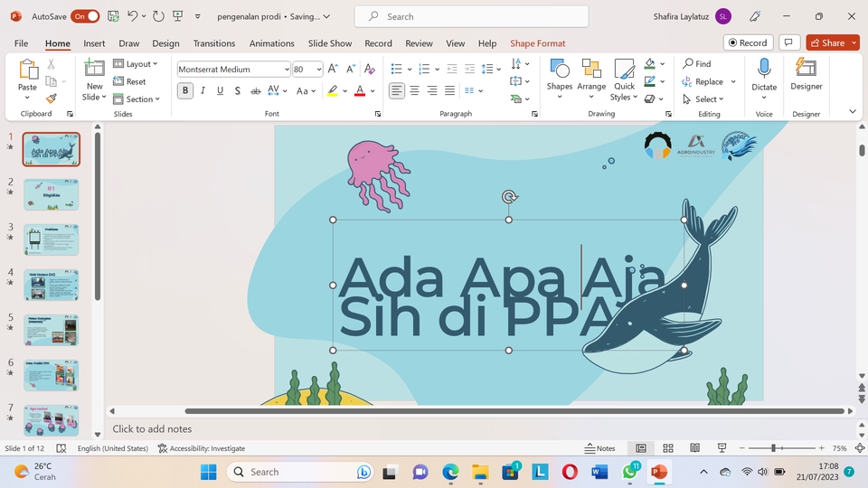Image resolution: width=868 pixels, height=488 pixels.
Task: Fit slide to current window icon
Action: point(860,448)
